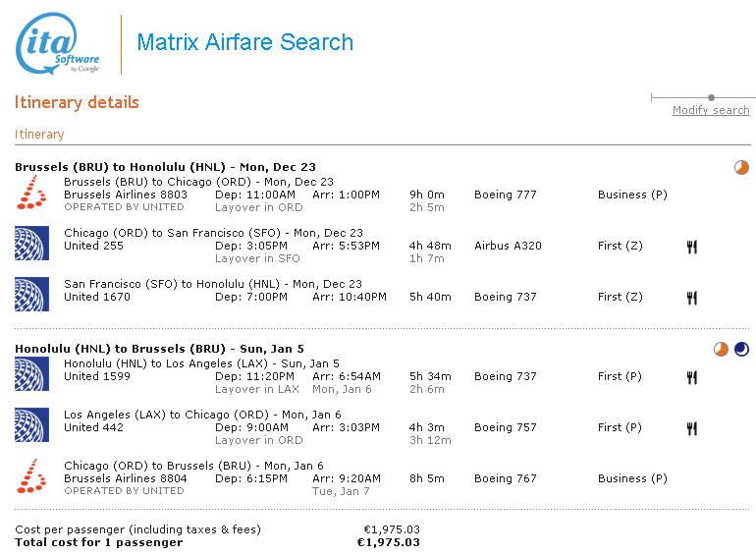
Task: Click meal icon for United 255
Action: (691, 247)
